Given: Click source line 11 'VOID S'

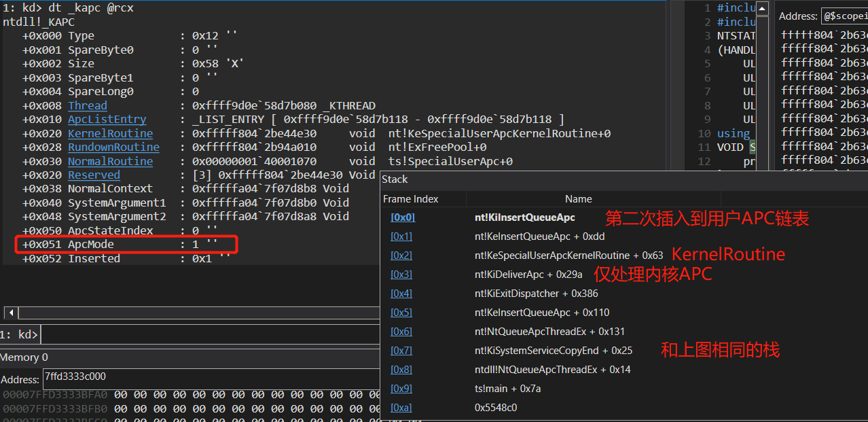Looking at the screenshot, I should point(736,147).
